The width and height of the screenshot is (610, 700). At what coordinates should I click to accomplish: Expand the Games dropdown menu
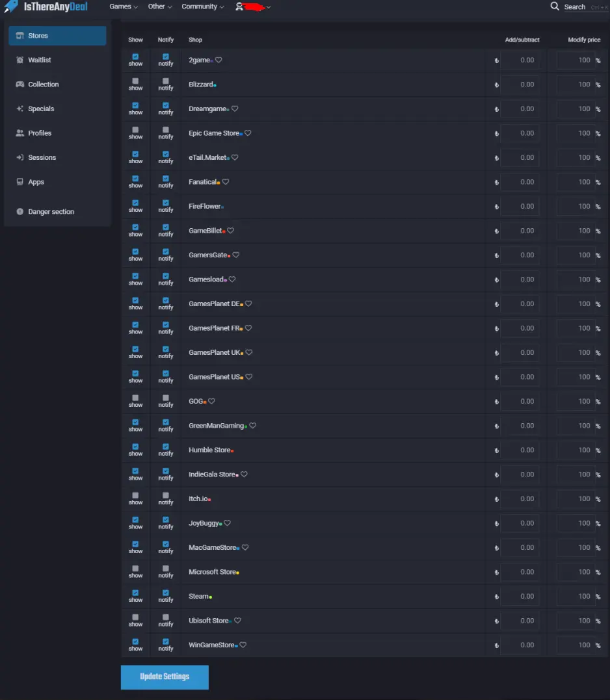pyautogui.click(x=124, y=6)
